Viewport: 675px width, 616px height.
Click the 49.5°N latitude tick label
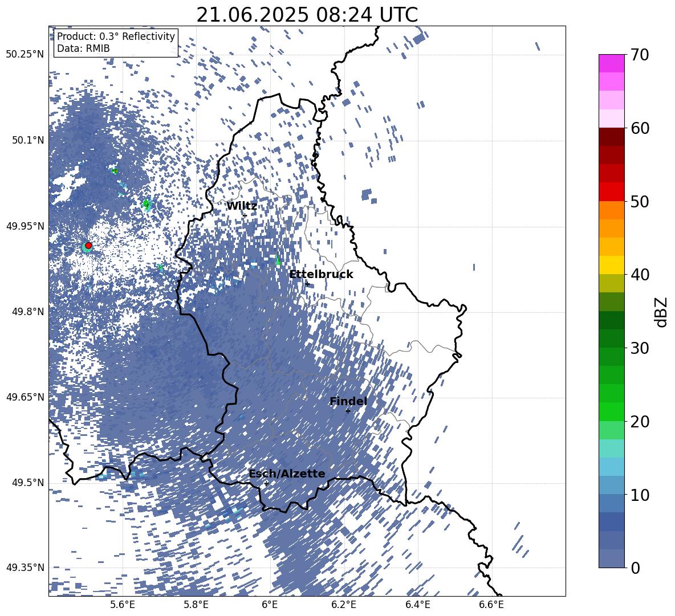pyautogui.click(x=27, y=482)
